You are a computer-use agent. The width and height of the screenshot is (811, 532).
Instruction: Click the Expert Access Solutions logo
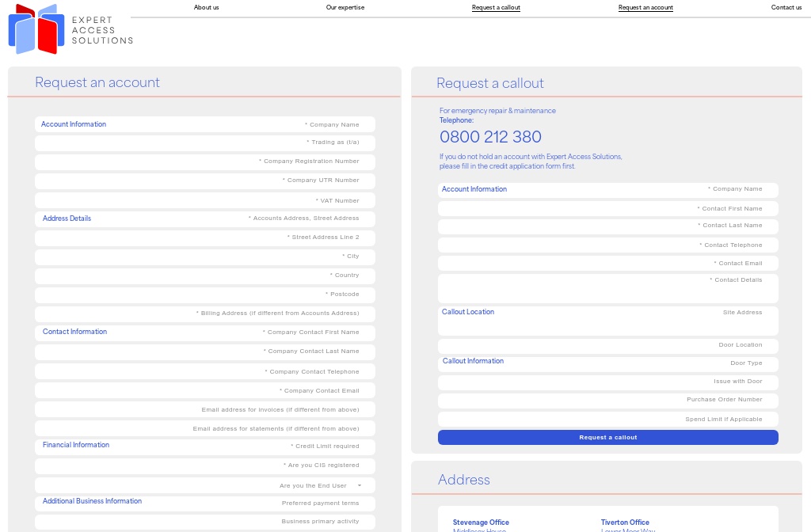pyautogui.click(x=70, y=29)
